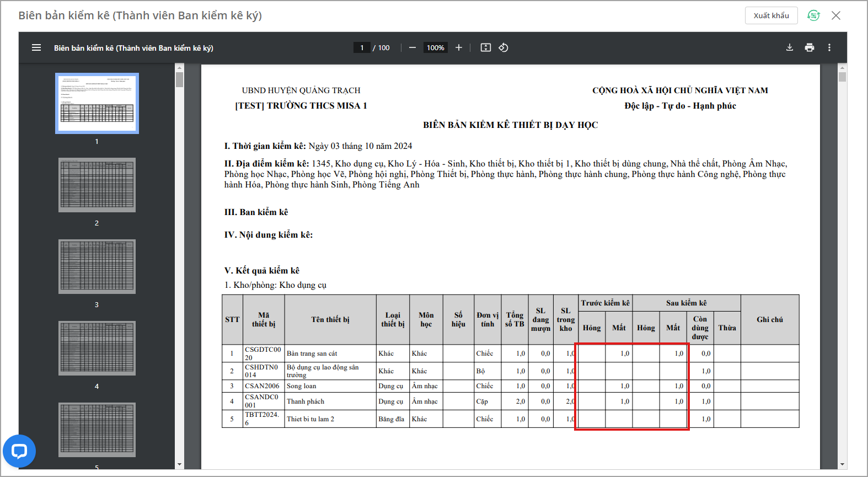This screenshot has width=868, height=477.
Task: Click the device code TBTT2024.6
Action: tap(262, 419)
